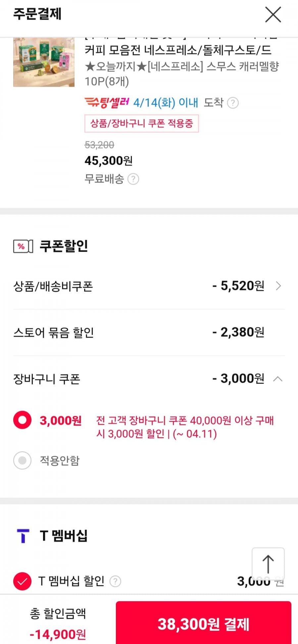The width and height of the screenshot is (298, 644).
Task: Tap the 쿠폰할인 percent coupon icon
Action: tap(23, 246)
